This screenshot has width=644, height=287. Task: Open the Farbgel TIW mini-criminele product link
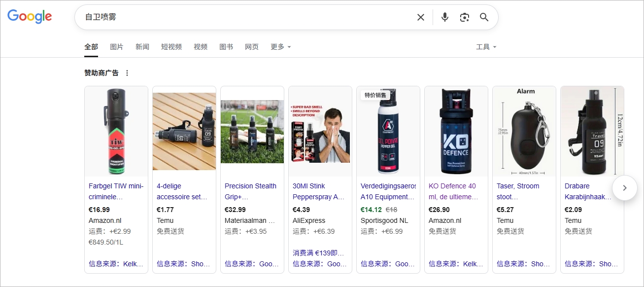116,191
